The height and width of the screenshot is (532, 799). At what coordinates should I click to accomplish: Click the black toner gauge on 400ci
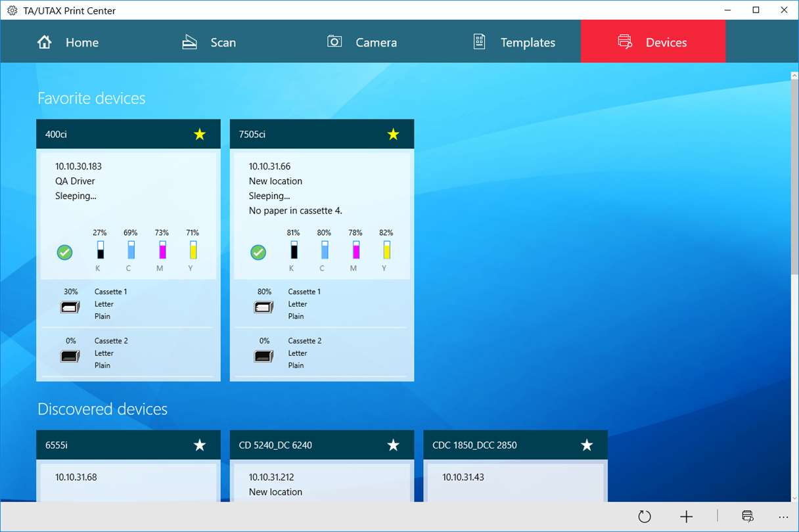coord(100,250)
